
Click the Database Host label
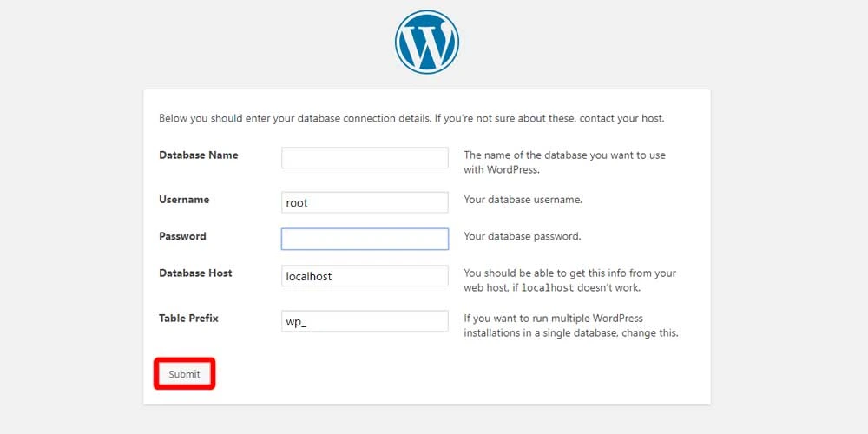point(195,273)
